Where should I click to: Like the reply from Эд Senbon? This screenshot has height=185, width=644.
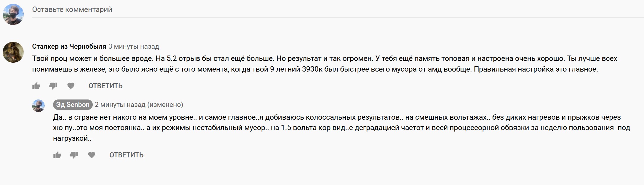point(57,155)
